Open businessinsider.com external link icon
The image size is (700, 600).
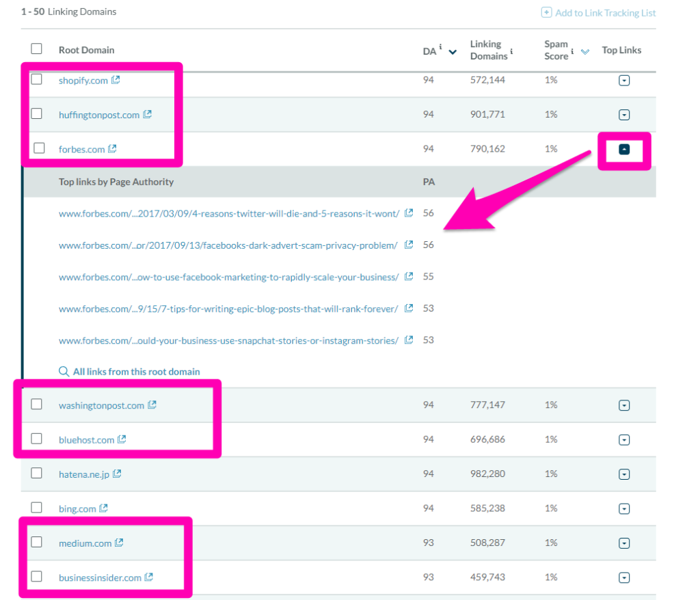pyautogui.click(x=149, y=577)
